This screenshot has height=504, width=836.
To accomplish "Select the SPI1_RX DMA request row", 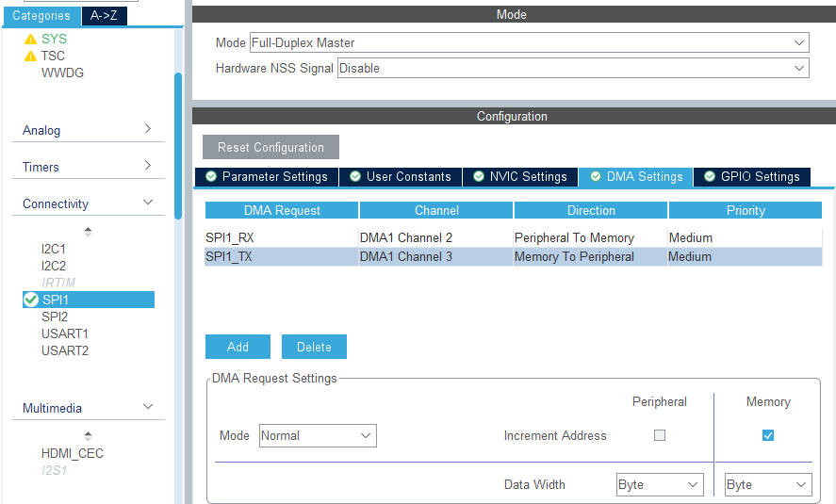I will coord(281,238).
